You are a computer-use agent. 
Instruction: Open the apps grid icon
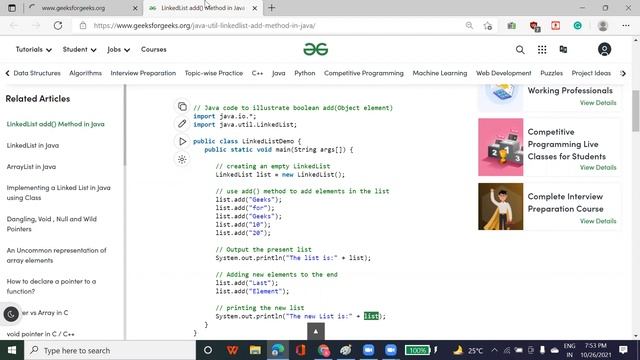(x=542, y=50)
